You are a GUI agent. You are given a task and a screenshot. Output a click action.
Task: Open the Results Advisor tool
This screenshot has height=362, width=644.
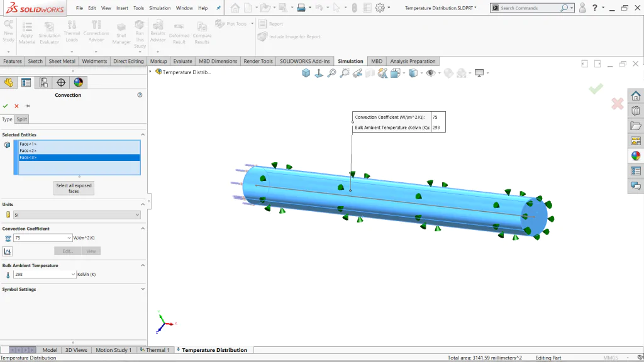point(158,31)
